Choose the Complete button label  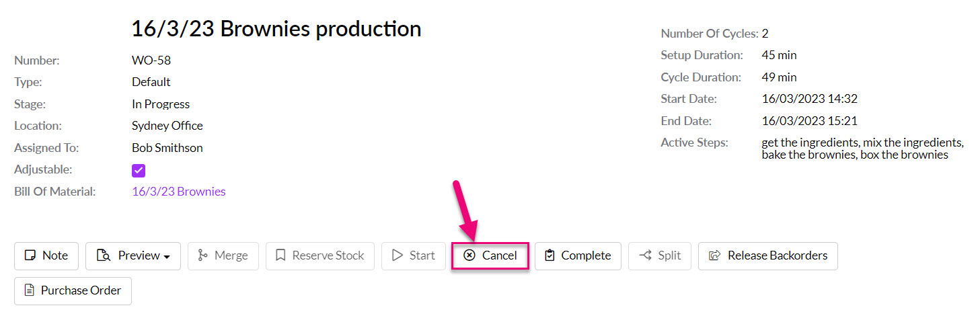586,255
